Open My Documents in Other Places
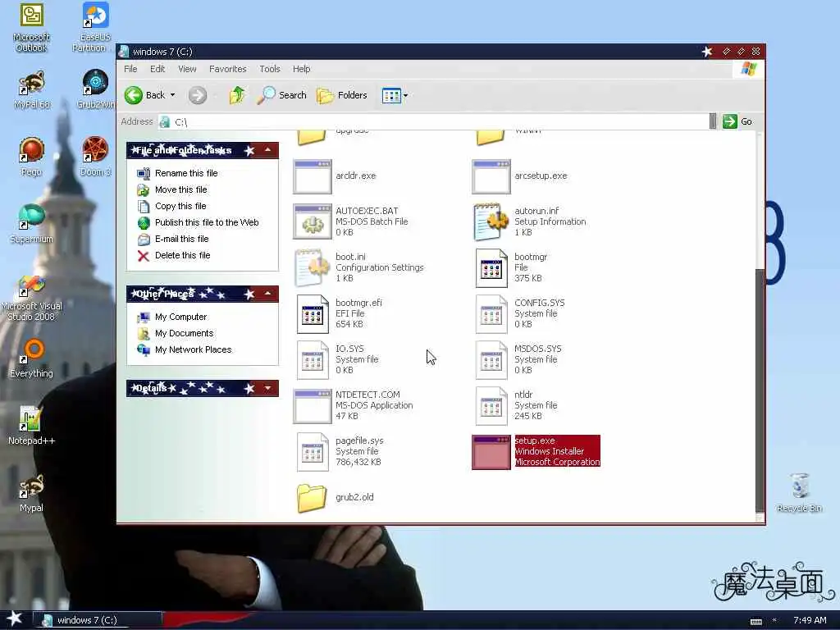Screen dimensions: 840x630 pos(184,333)
